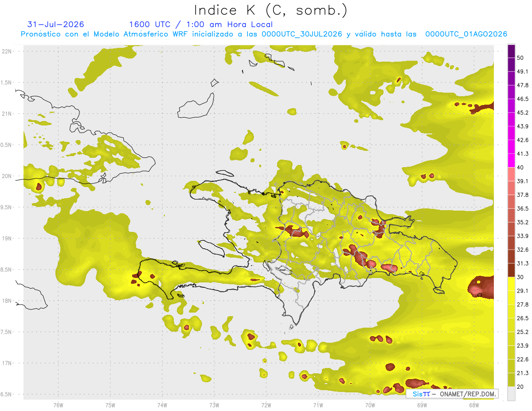Click the 69W longitude label

422,405
